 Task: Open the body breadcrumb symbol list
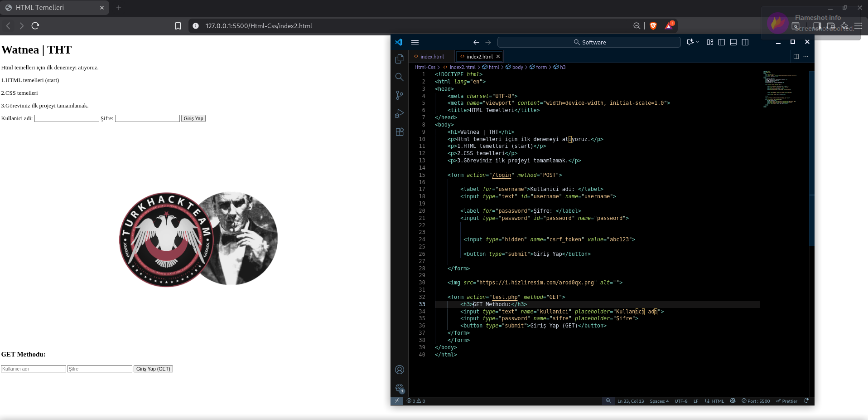point(515,67)
